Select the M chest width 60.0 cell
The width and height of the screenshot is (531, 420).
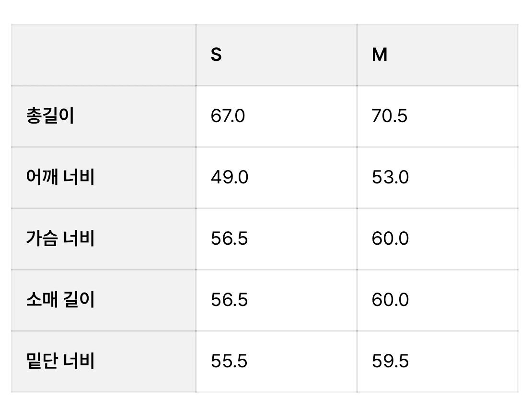438,239
